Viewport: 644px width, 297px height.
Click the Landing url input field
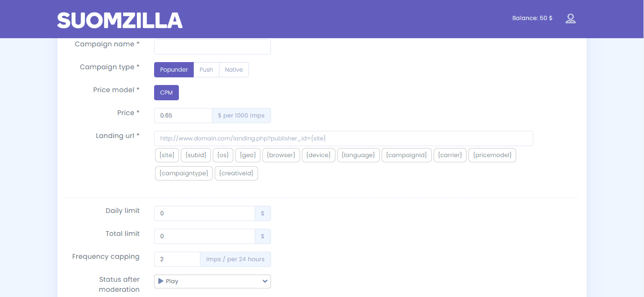click(x=343, y=138)
